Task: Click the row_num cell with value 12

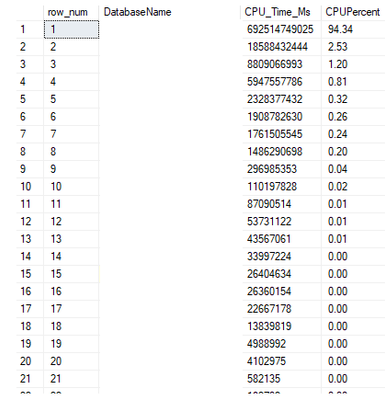Action: 71,221
